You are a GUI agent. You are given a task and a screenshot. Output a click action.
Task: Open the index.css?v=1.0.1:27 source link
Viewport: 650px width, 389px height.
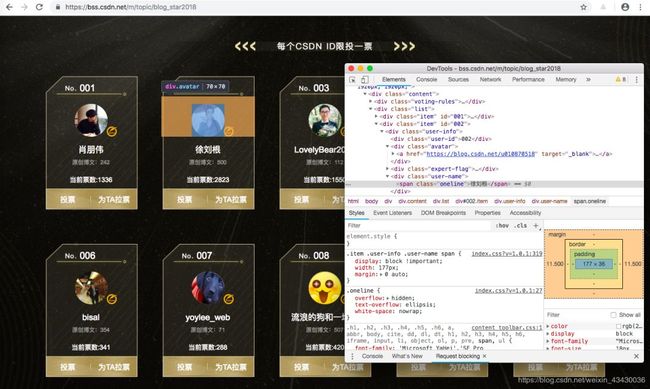pos(508,291)
